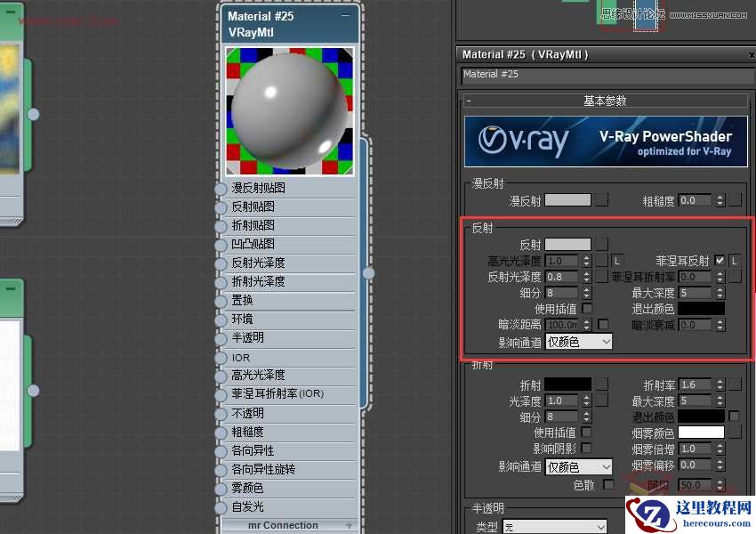Click the 凹凸贴图 slot input connector

click(x=220, y=244)
